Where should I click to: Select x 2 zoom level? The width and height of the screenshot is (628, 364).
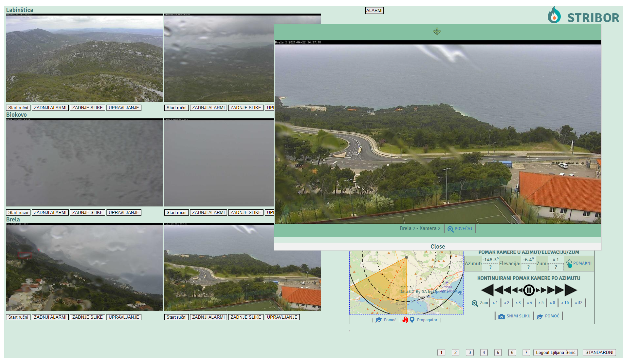point(506,303)
